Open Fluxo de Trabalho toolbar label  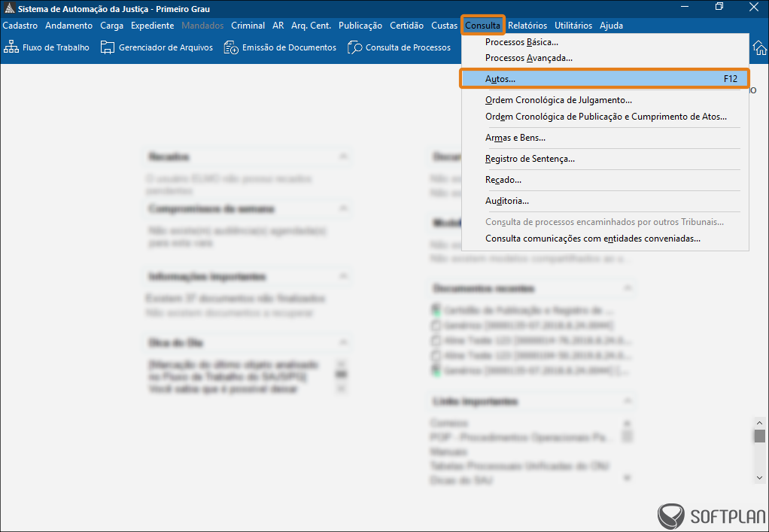(x=56, y=47)
